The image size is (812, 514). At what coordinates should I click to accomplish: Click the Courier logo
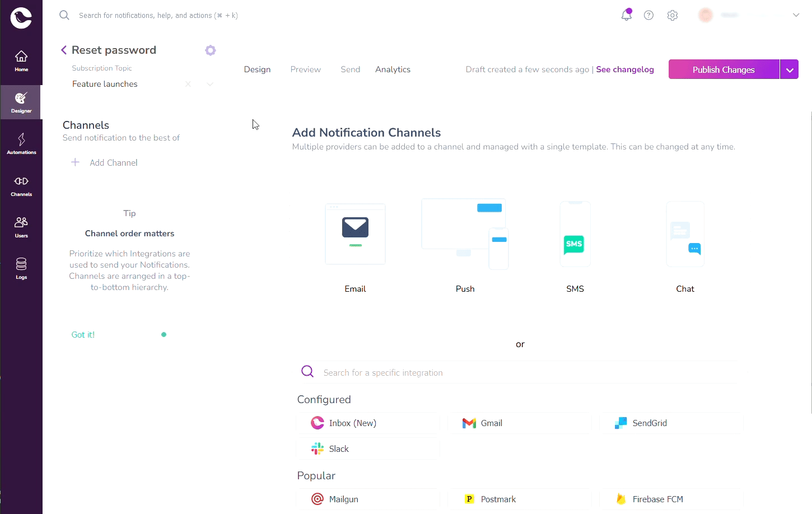pyautogui.click(x=21, y=17)
